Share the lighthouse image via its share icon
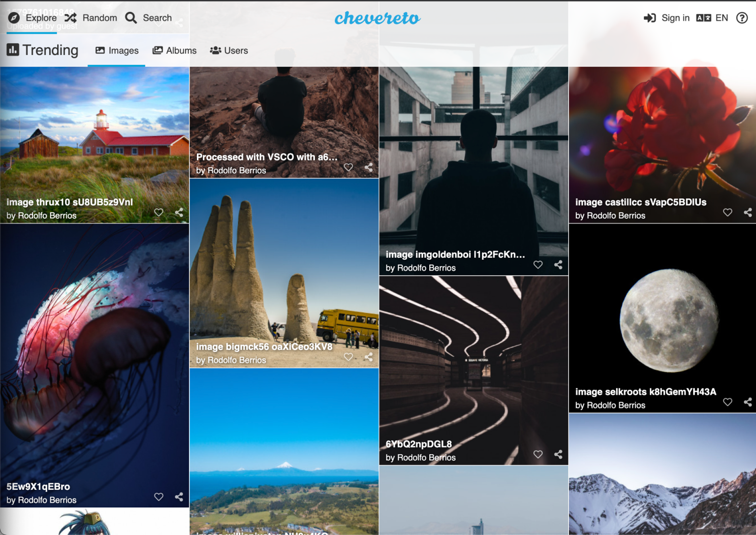 (178, 212)
